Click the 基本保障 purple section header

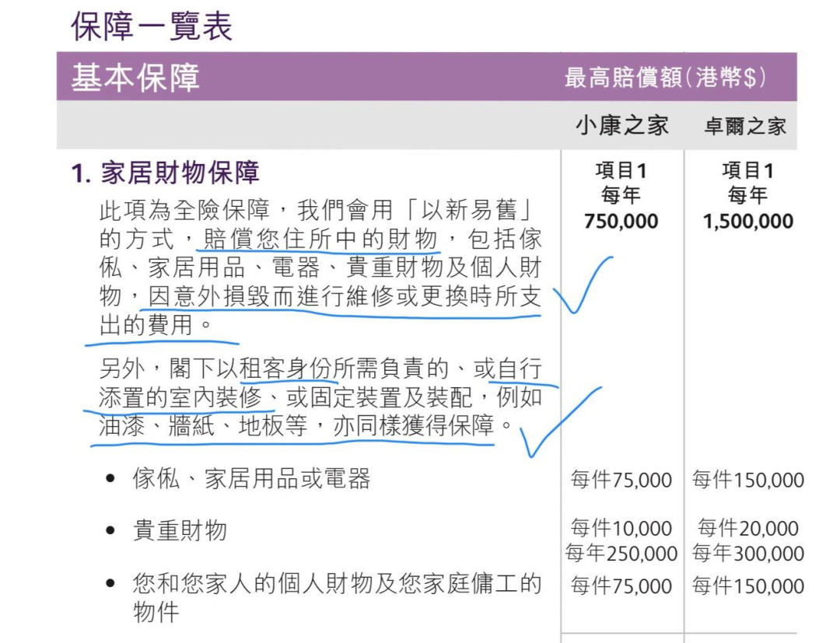point(136,78)
